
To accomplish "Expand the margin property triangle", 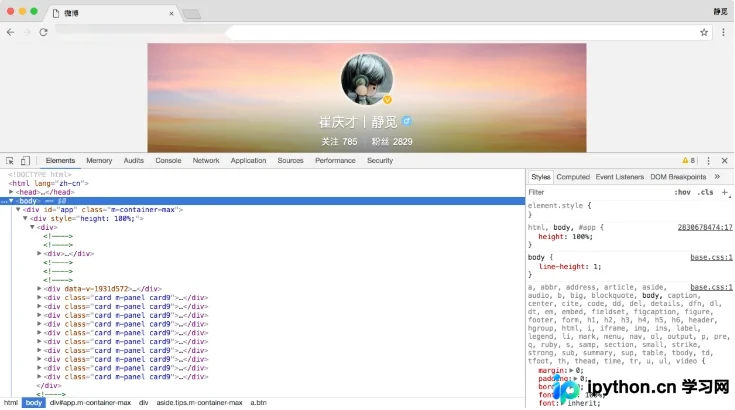I will 571,370.
